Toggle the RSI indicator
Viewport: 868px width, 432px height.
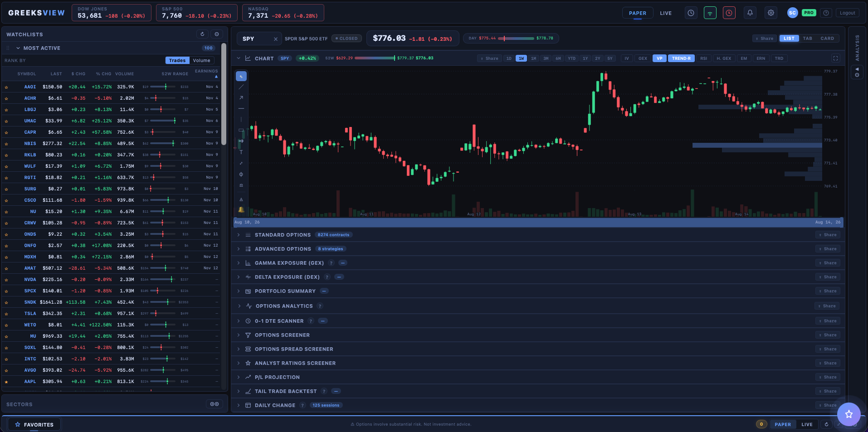(x=704, y=58)
